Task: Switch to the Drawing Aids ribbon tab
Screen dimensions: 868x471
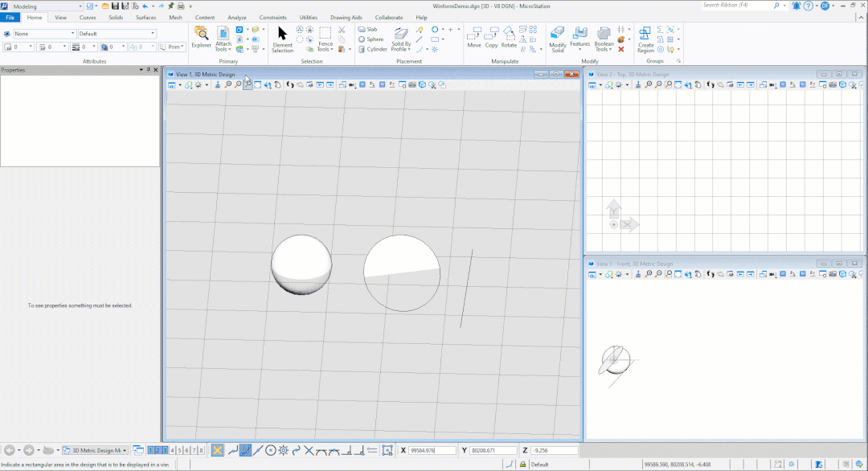Action: (x=346, y=17)
